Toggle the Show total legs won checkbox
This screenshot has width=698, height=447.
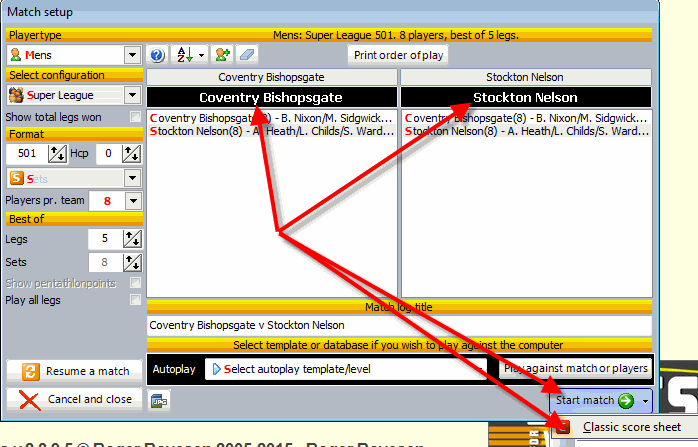(x=135, y=117)
